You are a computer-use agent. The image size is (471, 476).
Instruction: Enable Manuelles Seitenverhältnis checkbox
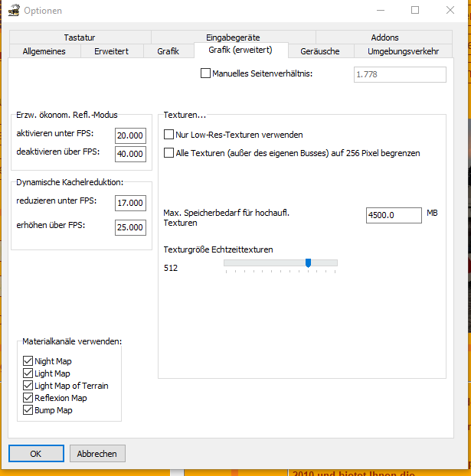[x=205, y=73]
